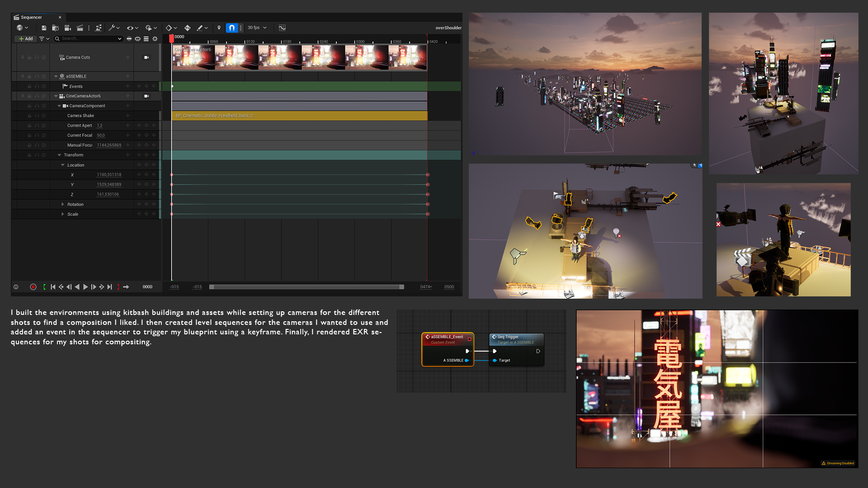Click the sequencer settings gear icon

(x=155, y=39)
